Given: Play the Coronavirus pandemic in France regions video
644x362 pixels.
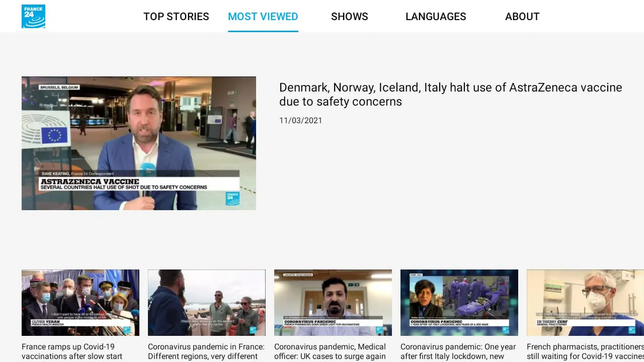Looking at the screenshot, I should pyautogui.click(x=206, y=302).
